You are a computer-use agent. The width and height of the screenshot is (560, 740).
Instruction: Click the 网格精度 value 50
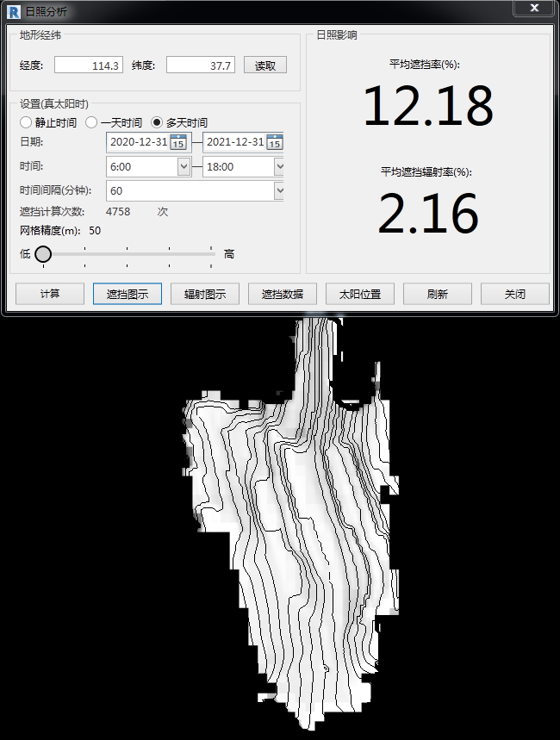[95, 231]
